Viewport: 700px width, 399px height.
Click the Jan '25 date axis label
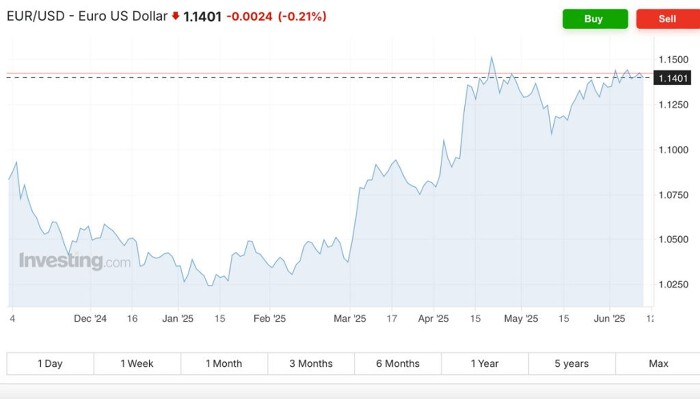(178, 319)
